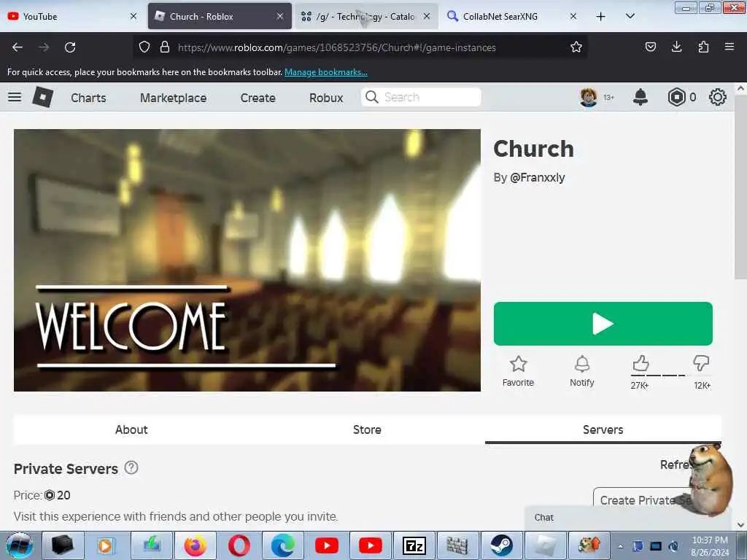Focus the roblox.com address bar URL
747x560 pixels.
click(x=337, y=47)
